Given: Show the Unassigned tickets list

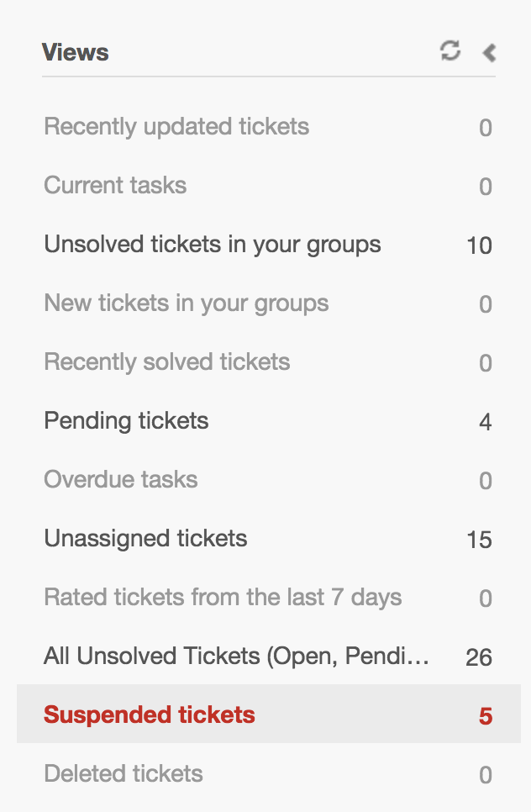Looking at the screenshot, I should pos(145,539).
